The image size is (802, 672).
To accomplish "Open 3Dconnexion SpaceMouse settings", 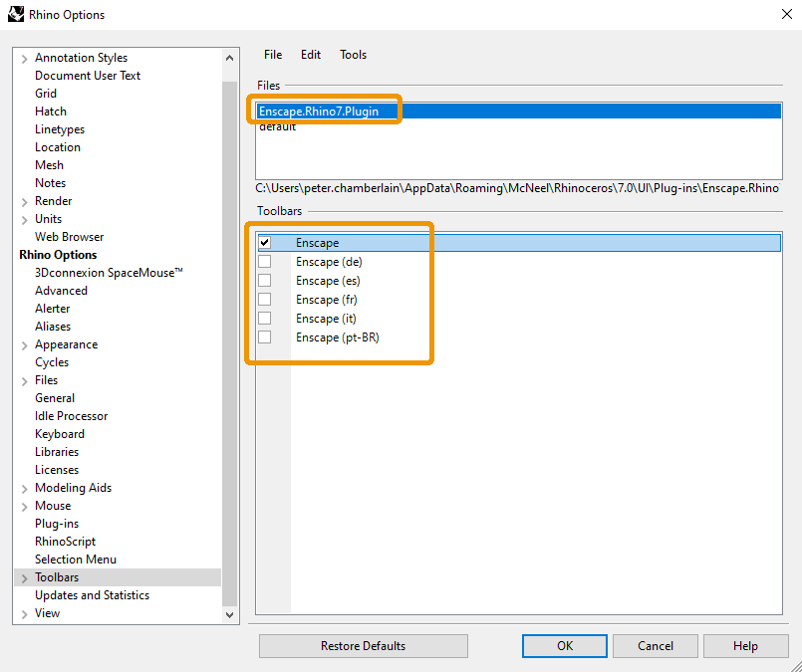I will pyautogui.click(x=109, y=273).
